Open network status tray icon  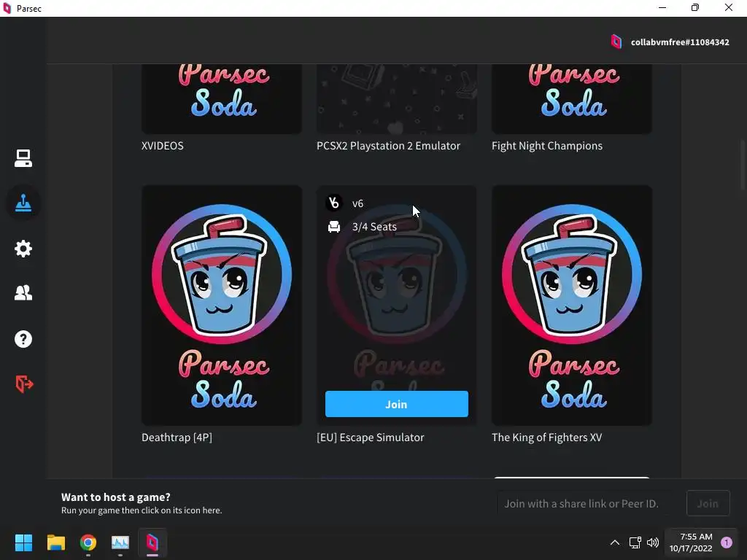[x=635, y=542]
